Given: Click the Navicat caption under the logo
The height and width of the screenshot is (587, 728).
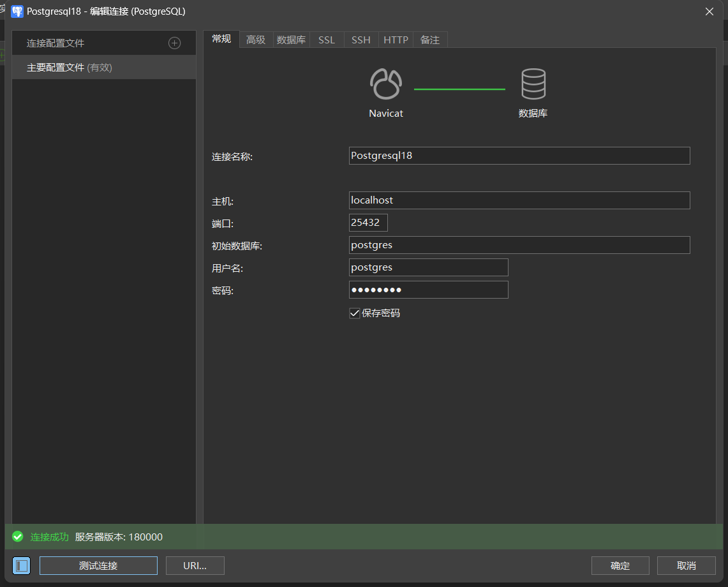Looking at the screenshot, I should [x=386, y=114].
